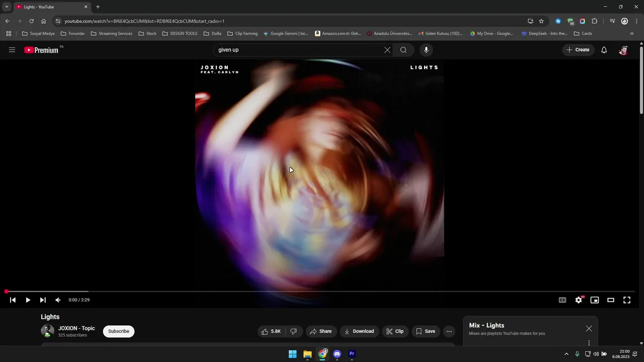Open a new browser tab
The width and height of the screenshot is (644, 362).
[98, 7]
